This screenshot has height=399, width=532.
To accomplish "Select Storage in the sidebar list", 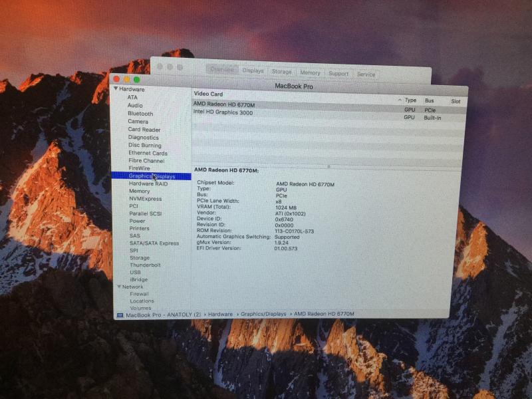I will tap(140, 258).
